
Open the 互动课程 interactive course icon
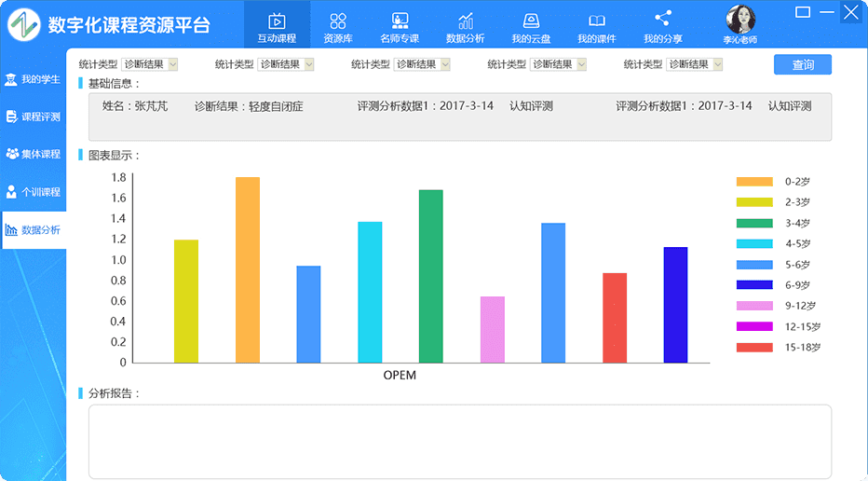[277, 21]
